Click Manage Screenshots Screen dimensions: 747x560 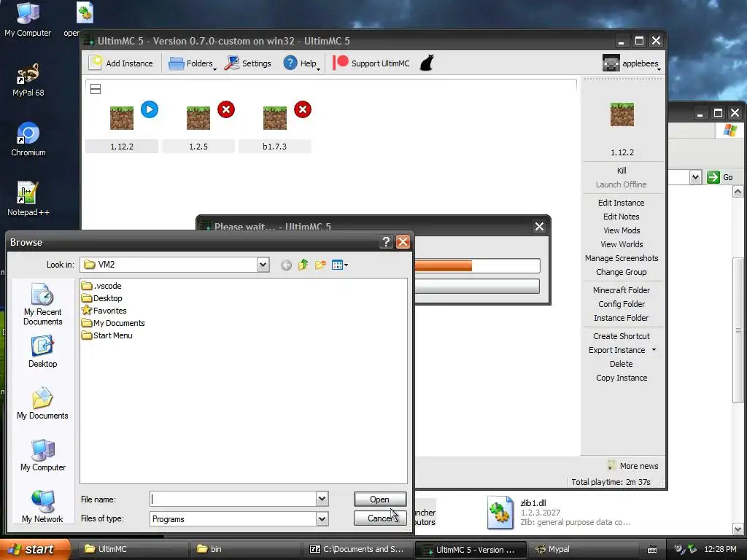point(622,257)
